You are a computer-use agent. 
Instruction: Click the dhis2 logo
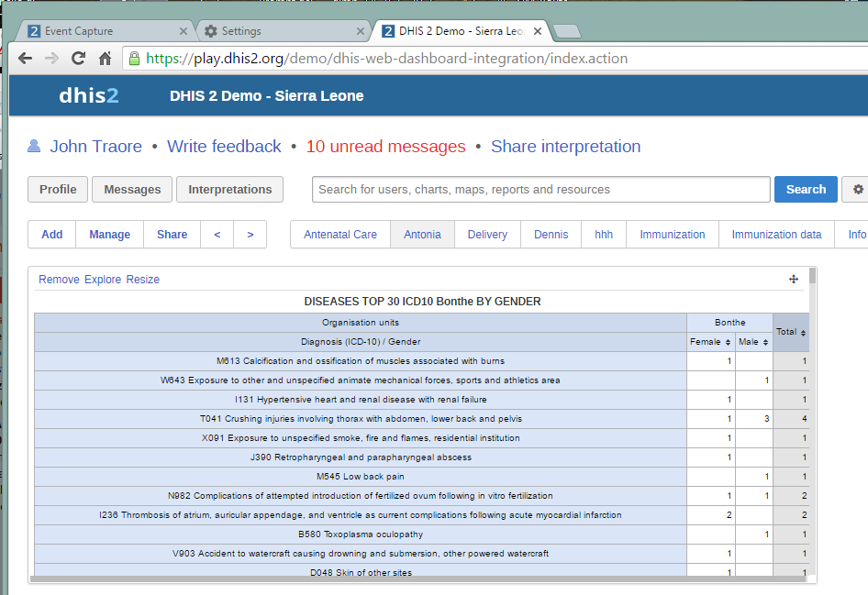(88, 95)
